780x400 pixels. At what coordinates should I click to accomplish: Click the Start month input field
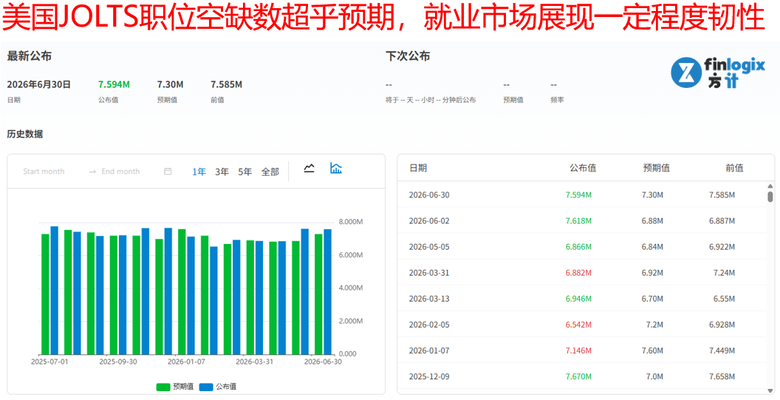[x=44, y=171]
